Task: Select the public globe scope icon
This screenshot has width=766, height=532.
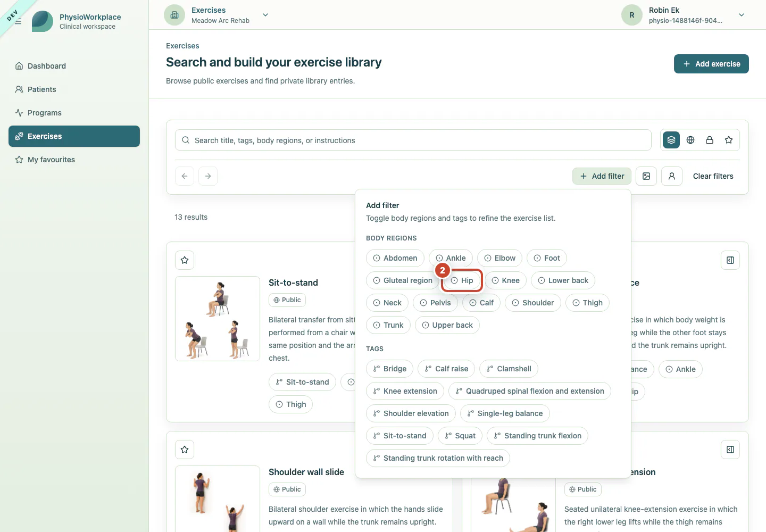Action: point(690,140)
